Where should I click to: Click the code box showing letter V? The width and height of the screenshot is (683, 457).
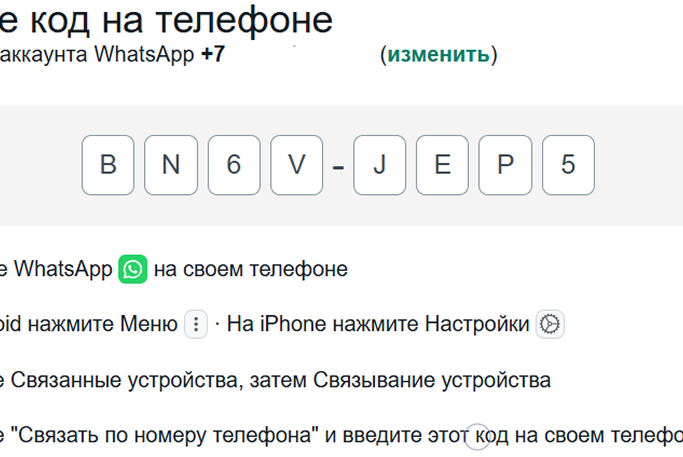[297, 164]
